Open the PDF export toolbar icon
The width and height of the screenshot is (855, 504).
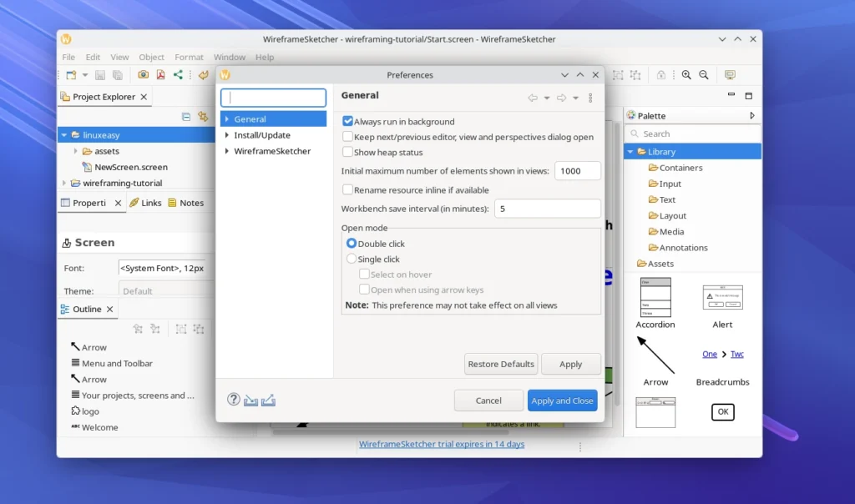click(159, 74)
